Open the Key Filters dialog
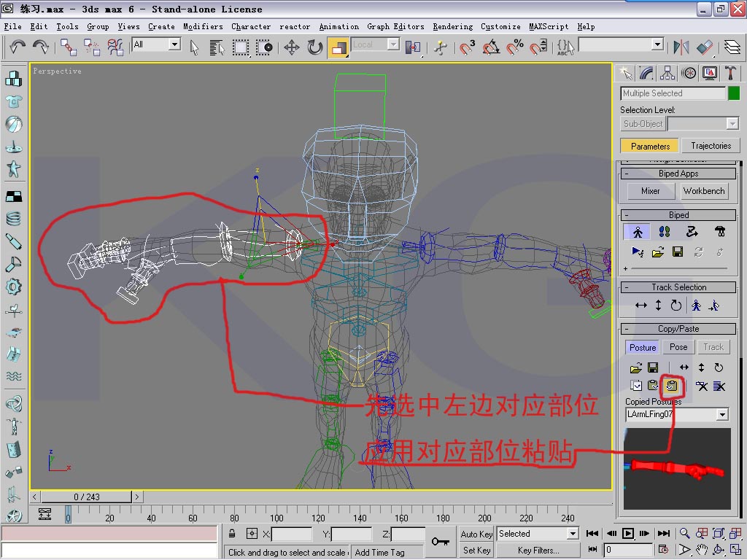The image size is (747, 560). click(x=538, y=551)
